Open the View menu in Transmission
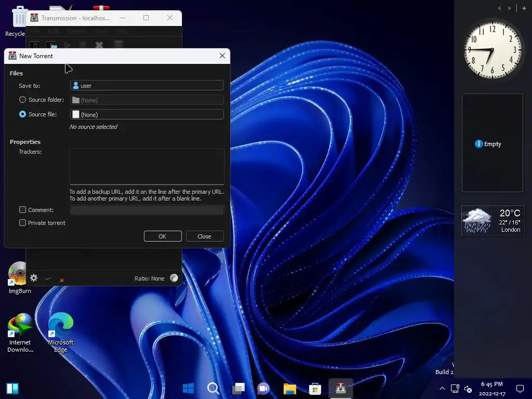 (101, 31)
